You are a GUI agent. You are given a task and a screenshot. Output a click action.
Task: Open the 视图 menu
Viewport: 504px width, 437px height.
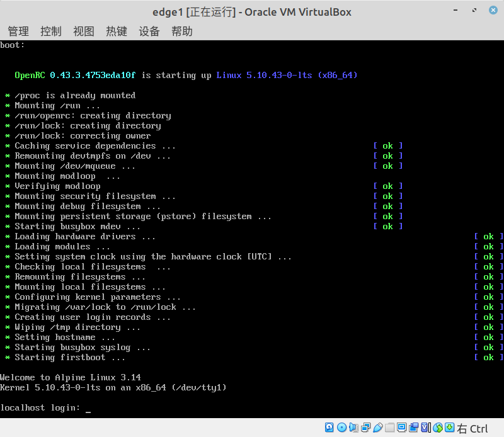coord(83,31)
